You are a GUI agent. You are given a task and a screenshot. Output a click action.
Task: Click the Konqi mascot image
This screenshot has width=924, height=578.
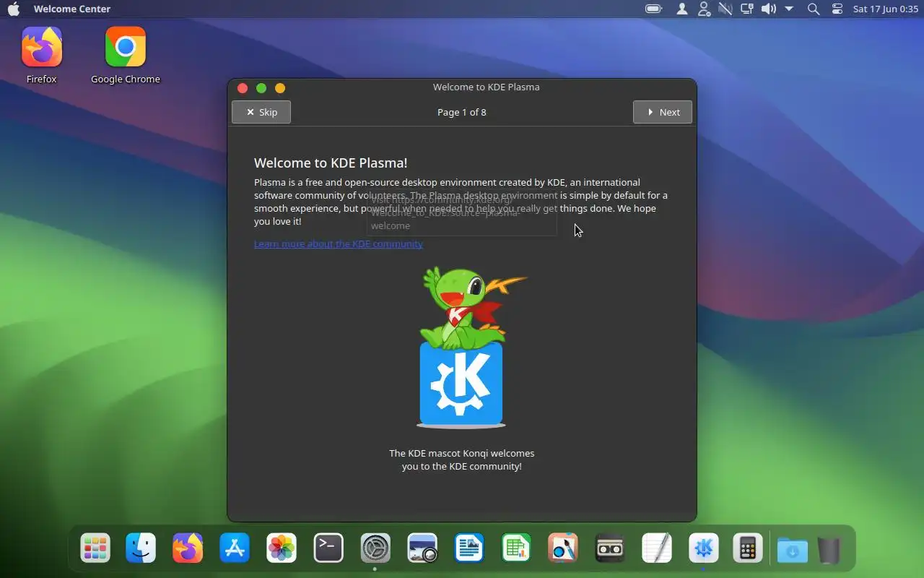462,347
